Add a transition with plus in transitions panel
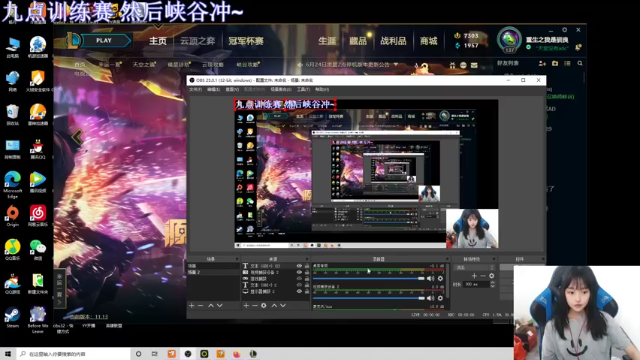Viewport: 640px width, 360px height. pos(474,276)
